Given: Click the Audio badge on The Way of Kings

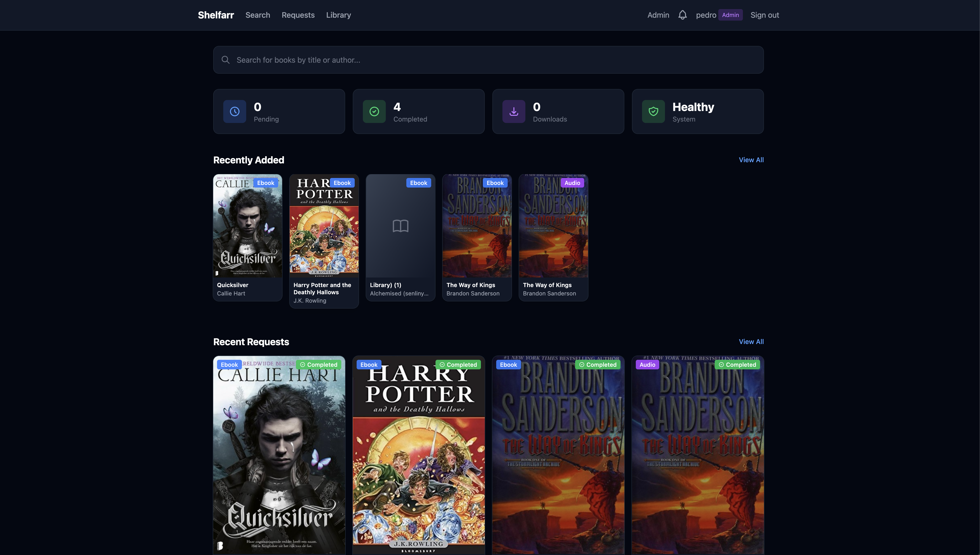Looking at the screenshot, I should click(x=572, y=183).
